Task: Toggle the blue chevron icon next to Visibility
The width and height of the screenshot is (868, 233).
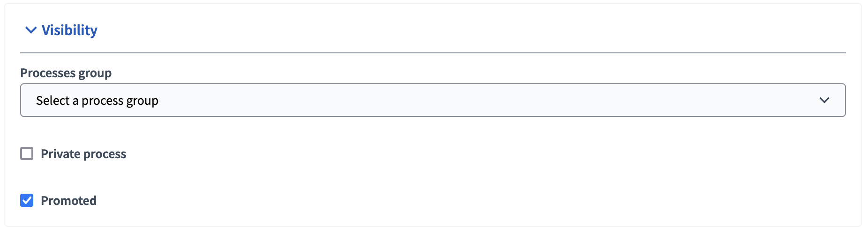Action: (x=31, y=30)
